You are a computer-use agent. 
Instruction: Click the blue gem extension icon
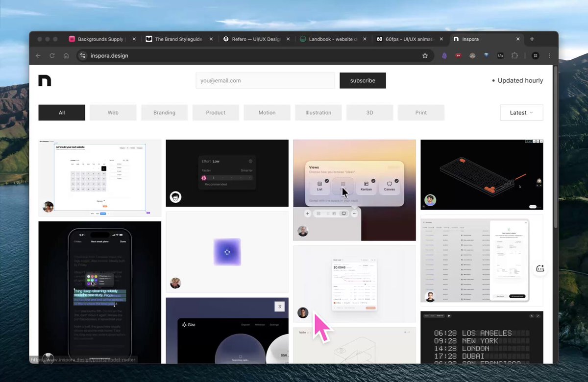coord(486,56)
